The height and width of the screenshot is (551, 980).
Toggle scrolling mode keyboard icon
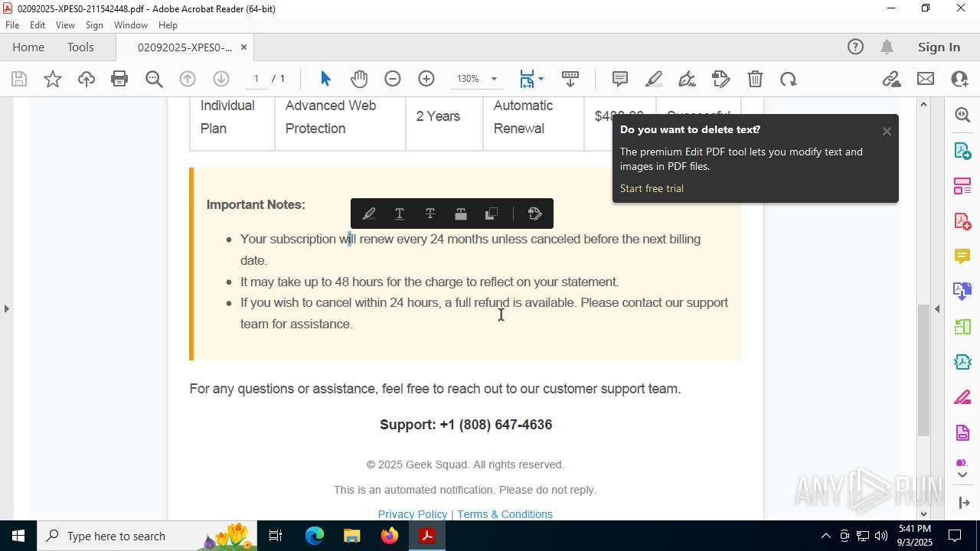point(570,79)
